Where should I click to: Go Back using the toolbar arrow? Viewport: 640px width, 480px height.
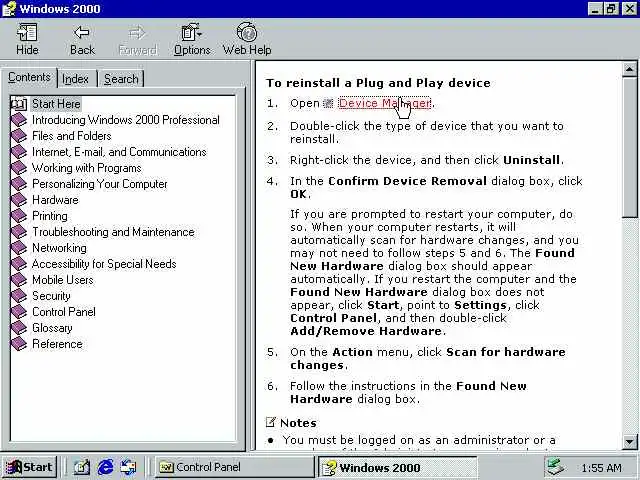tap(82, 39)
